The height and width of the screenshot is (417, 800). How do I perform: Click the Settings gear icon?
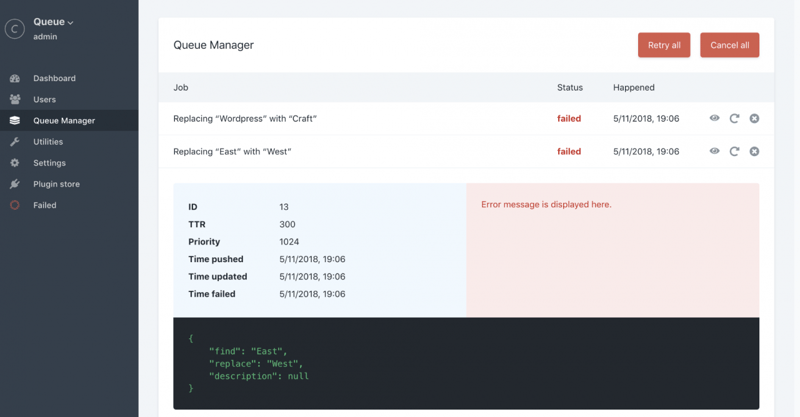click(15, 163)
